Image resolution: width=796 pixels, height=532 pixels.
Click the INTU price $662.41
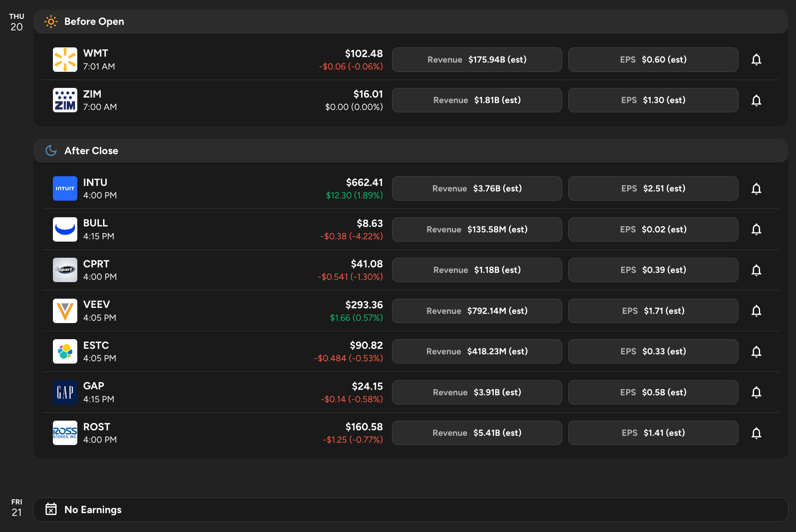pos(364,183)
